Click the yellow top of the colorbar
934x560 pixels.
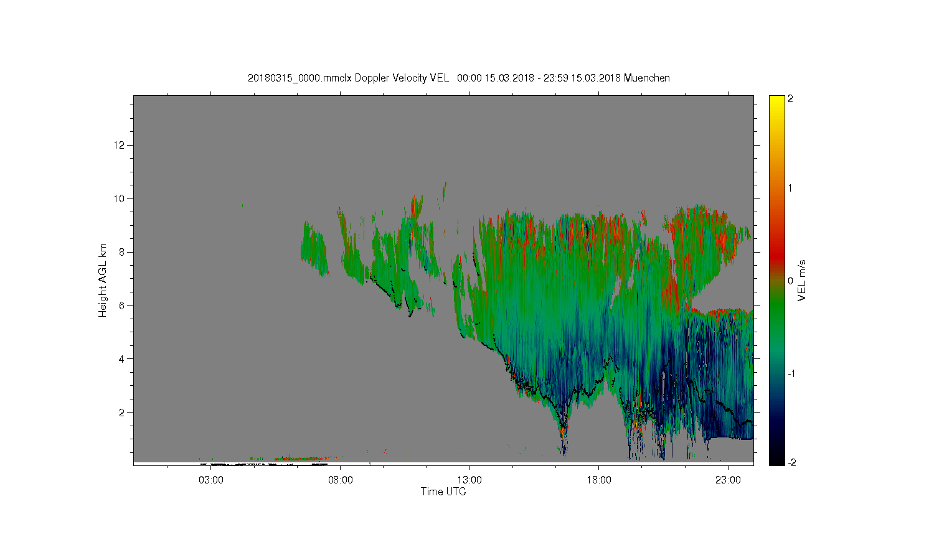coord(776,103)
